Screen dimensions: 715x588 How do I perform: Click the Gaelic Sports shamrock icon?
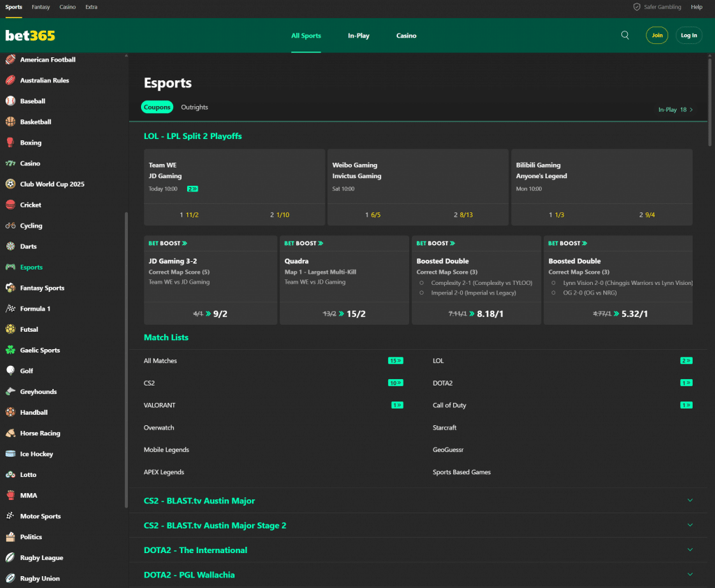(x=10, y=350)
